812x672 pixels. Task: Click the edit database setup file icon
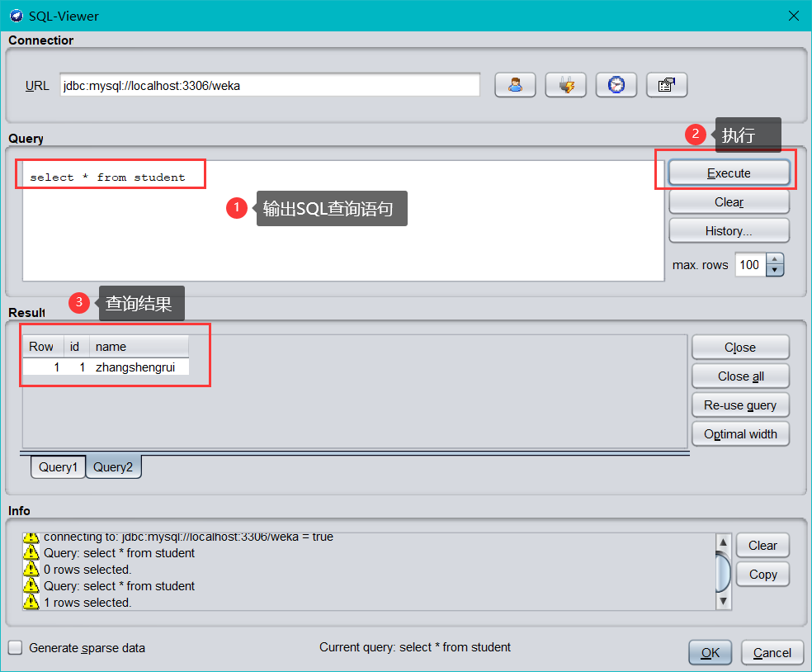pos(667,85)
